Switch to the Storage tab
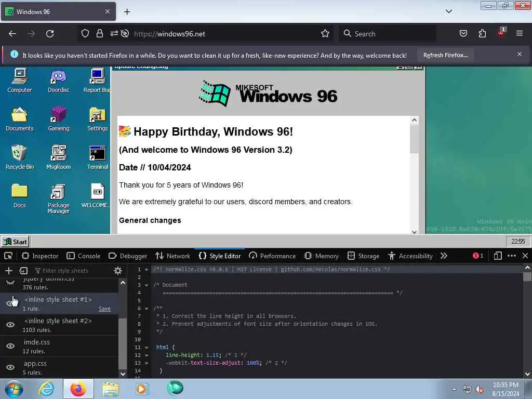Image resolution: width=532 pixels, height=399 pixels. [363, 256]
